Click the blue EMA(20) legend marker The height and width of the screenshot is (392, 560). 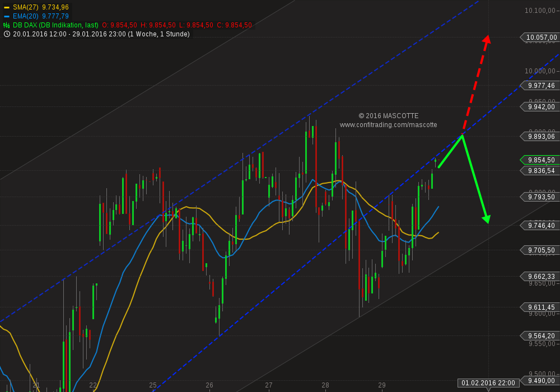[6, 16]
